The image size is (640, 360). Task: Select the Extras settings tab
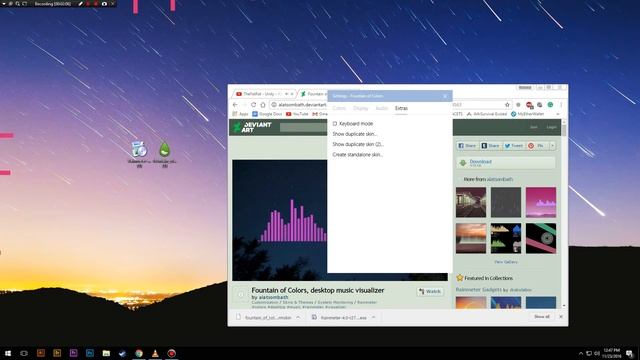click(x=401, y=108)
